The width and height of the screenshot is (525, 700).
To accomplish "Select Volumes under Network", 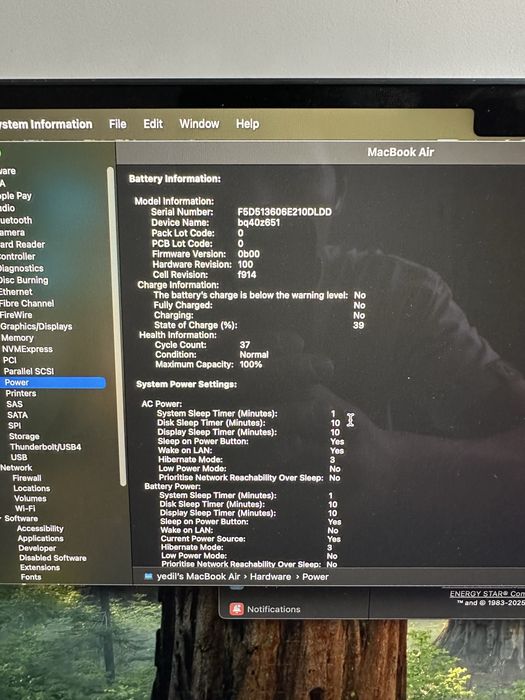I will pyautogui.click(x=30, y=498).
